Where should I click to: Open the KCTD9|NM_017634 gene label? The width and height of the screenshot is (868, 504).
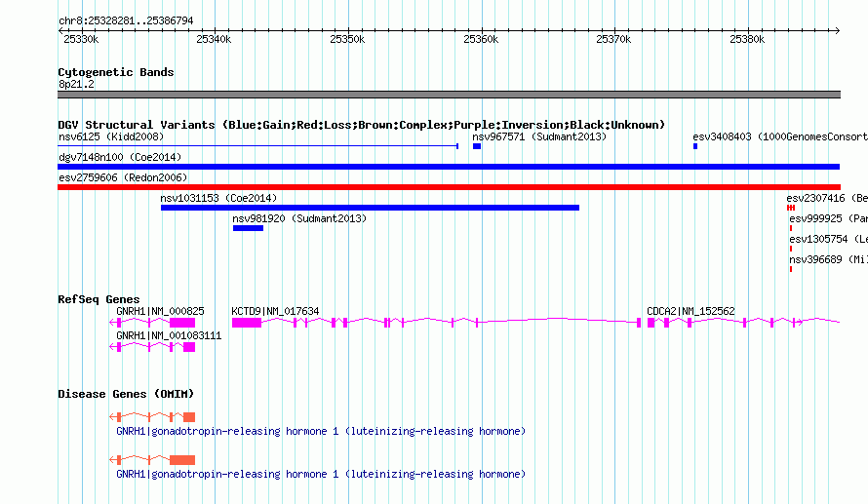tap(275, 312)
